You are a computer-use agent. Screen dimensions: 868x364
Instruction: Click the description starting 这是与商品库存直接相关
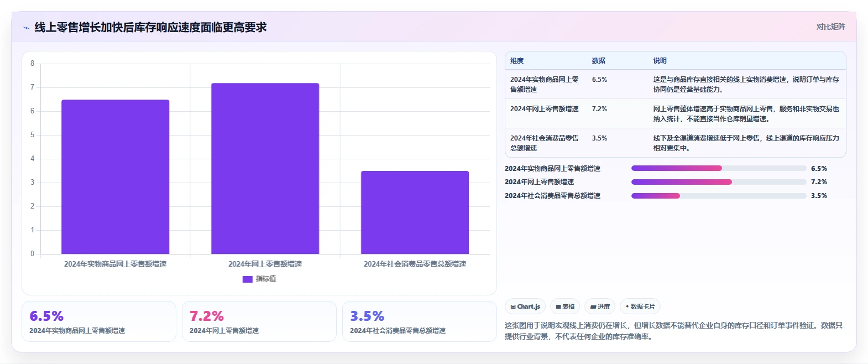746,84
